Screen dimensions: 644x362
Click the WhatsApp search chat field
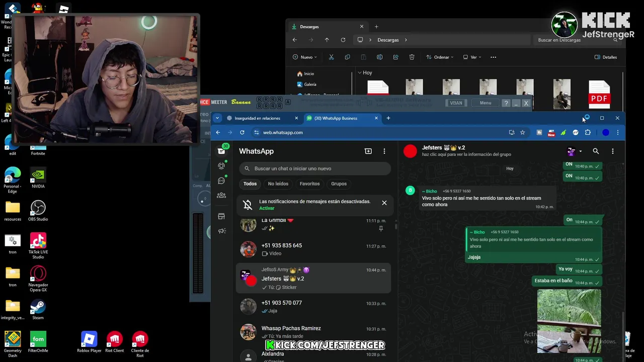tap(315, 168)
